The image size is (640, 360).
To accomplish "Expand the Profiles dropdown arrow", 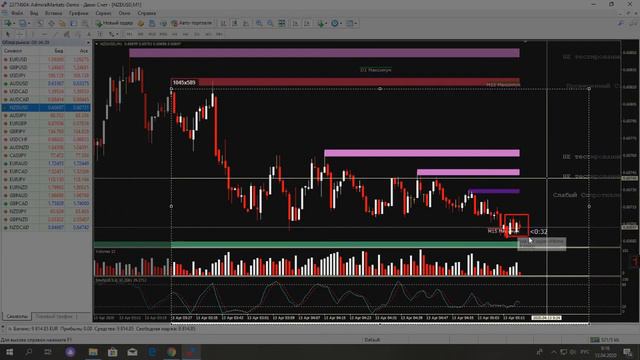I will (x=29, y=23).
